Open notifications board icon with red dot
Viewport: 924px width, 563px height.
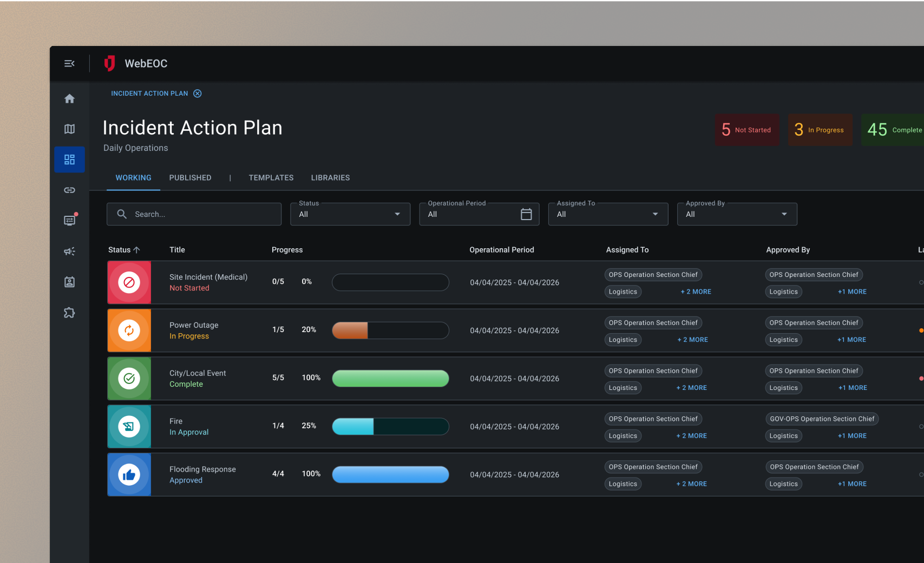(70, 220)
